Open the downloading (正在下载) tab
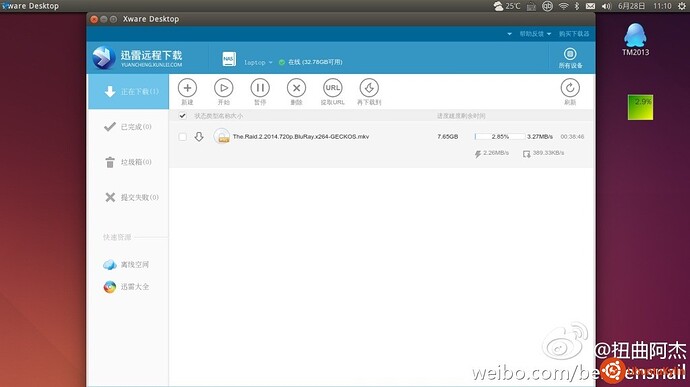Screen dimensions: 690x387 coord(128,92)
